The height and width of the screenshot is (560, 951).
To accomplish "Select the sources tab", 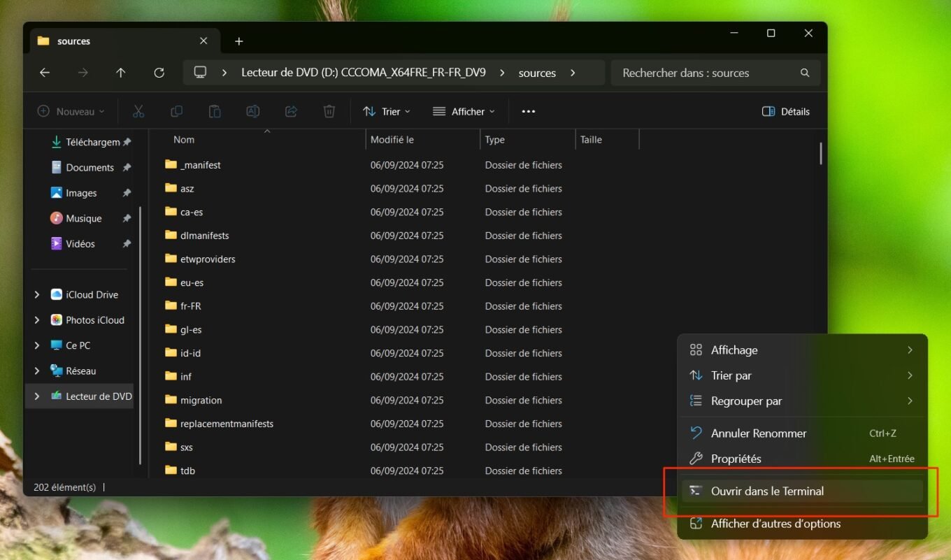I will [x=124, y=41].
